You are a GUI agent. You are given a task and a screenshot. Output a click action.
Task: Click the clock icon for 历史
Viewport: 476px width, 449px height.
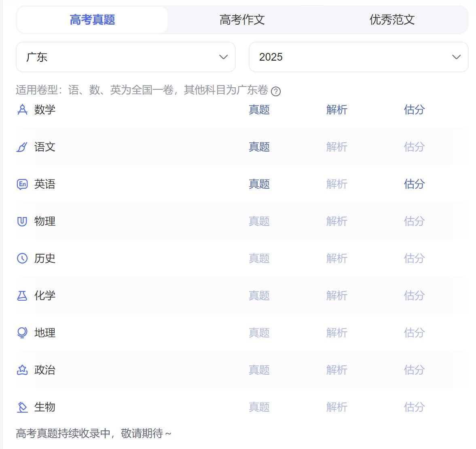[x=21, y=259]
